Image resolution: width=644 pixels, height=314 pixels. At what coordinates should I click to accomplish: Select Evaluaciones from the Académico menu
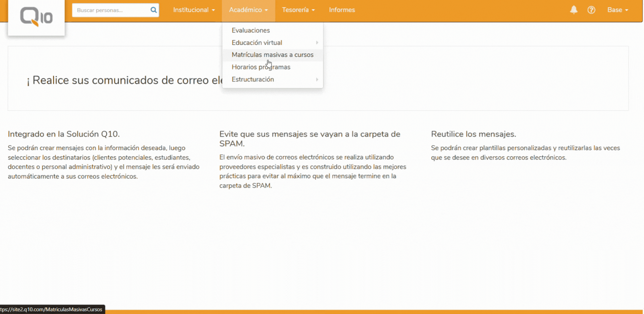pyautogui.click(x=272, y=30)
